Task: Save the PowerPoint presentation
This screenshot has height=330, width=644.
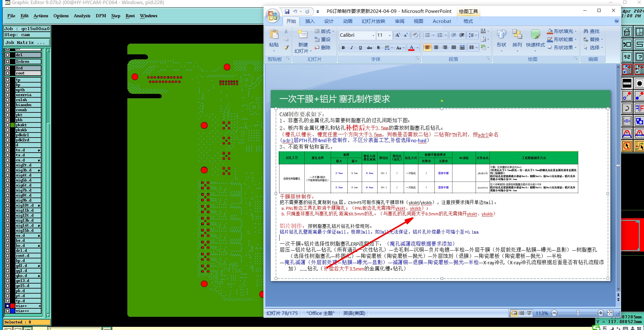Action: tap(287, 12)
